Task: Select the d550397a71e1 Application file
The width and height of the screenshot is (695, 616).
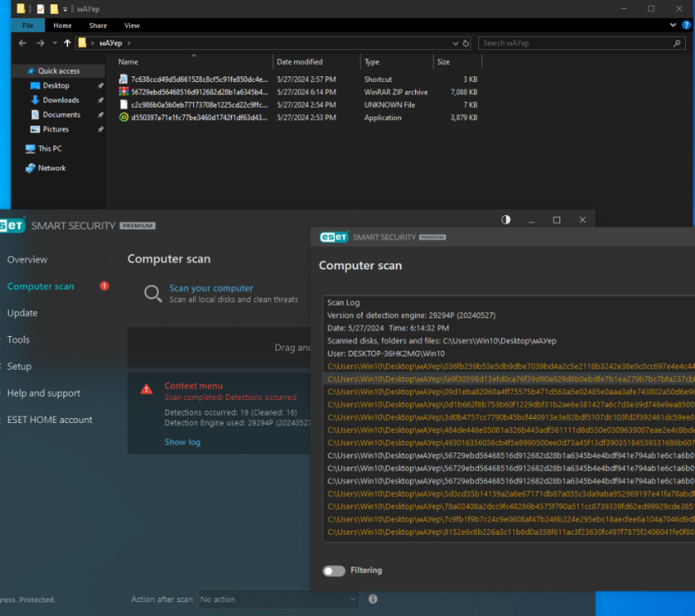Action: click(298, 117)
